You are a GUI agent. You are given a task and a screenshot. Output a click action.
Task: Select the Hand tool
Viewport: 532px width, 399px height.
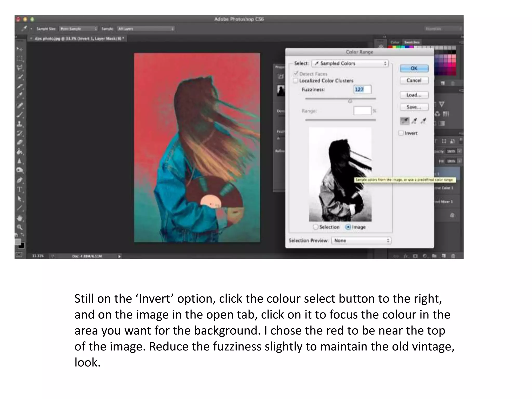19,218
